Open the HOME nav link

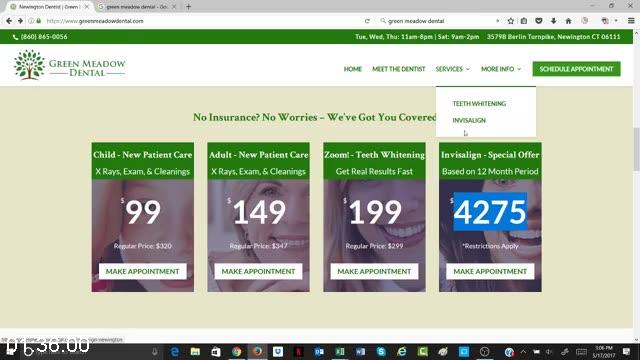tap(353, 69)
